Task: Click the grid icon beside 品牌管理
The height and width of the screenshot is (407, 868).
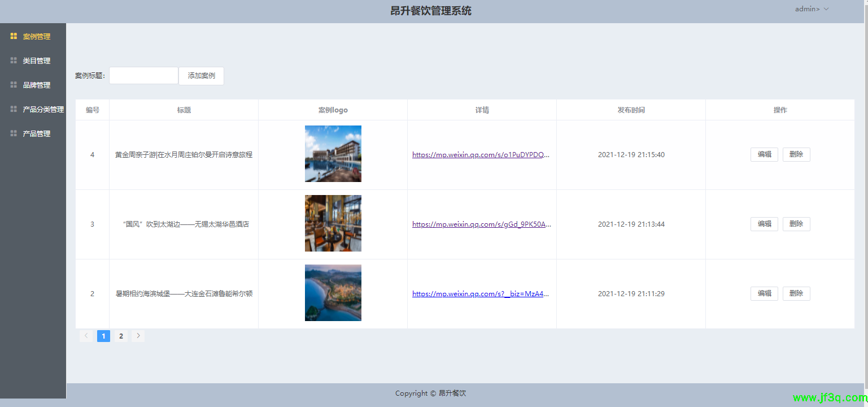Action: 13,84
